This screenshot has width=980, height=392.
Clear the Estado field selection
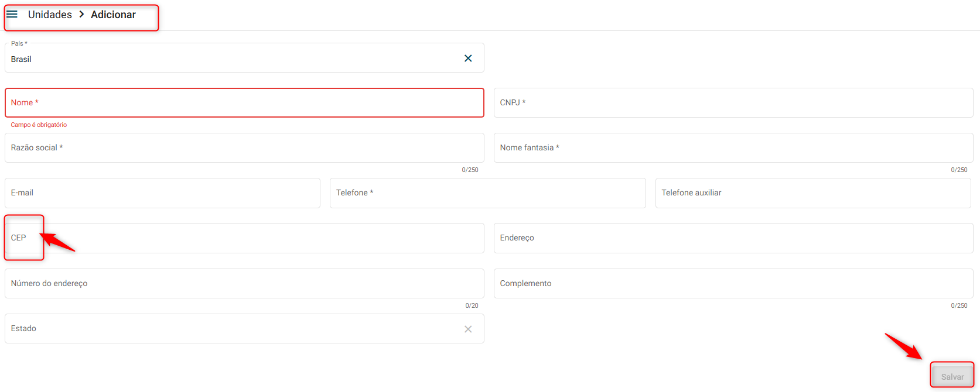pos(468,329)
